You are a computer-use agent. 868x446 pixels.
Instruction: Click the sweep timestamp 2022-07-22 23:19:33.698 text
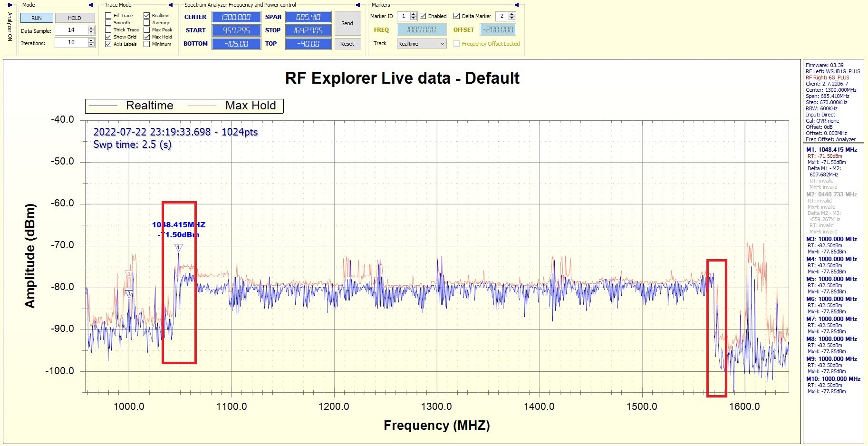pyautogui.click(x=152, y=132)
